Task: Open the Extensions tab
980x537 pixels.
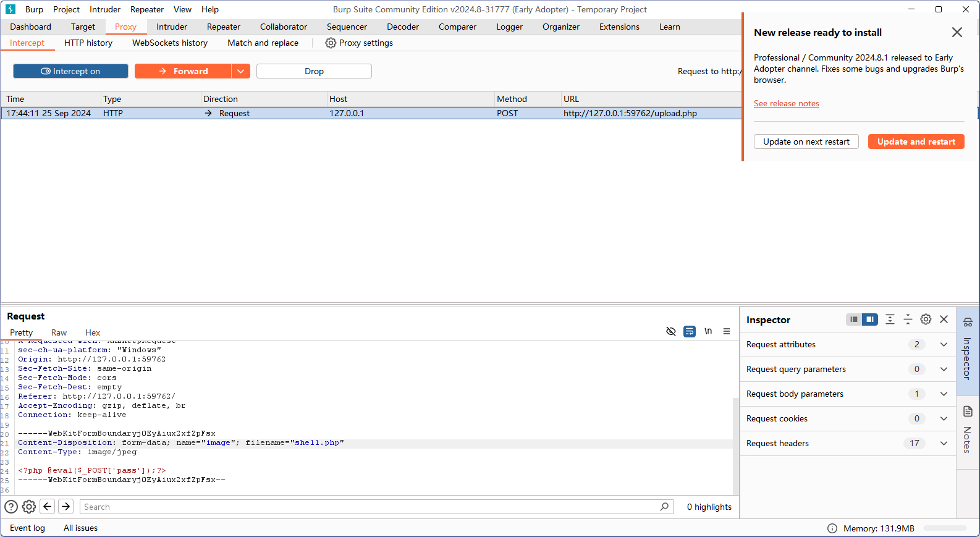Action: 619,27
